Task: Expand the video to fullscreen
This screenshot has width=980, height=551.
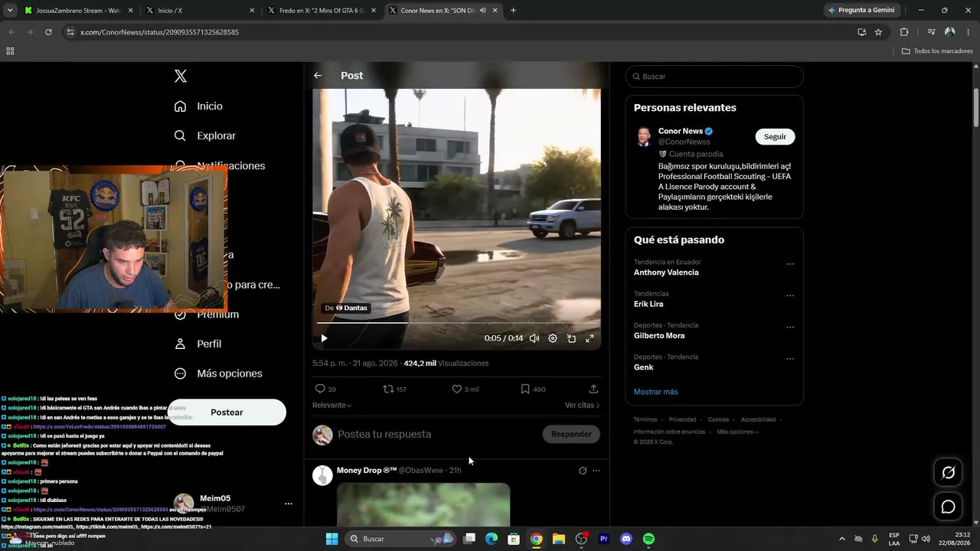Action: point(590,338)
